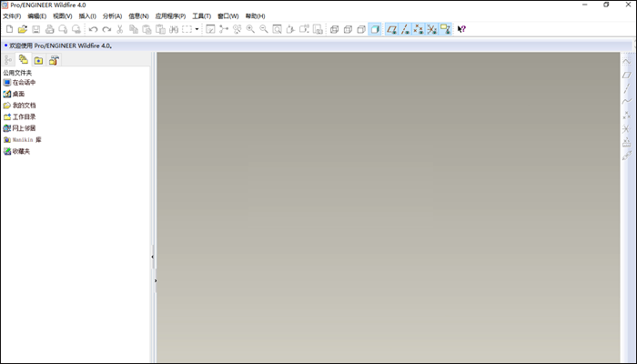The height and width of the screenshot is (364, 637).
Task: Toggle the Shading display mode
Action: click(375, 29)
